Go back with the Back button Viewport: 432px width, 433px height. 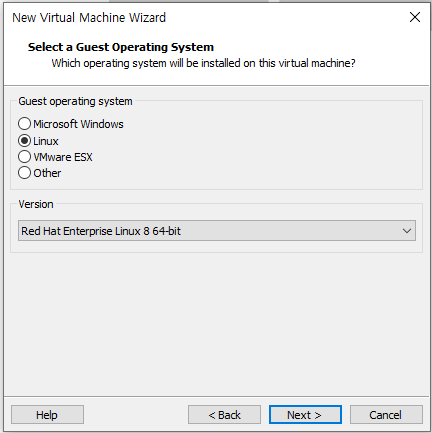click(224, 415)
